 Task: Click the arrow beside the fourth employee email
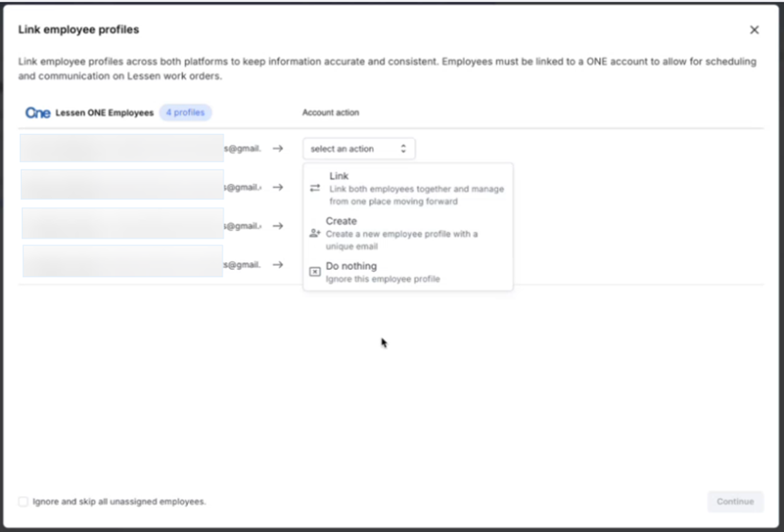point(277,265)
